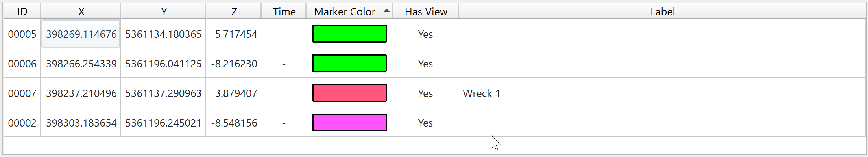Click the Has View column header
The image size is (868, 157).
tap(425, 11)
